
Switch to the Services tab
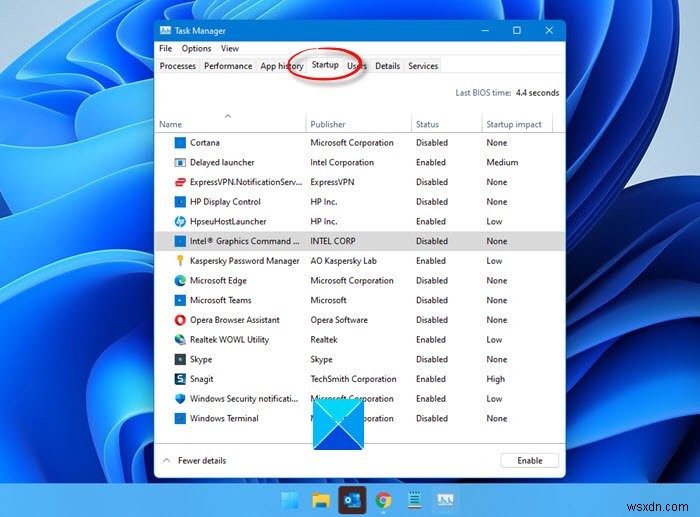coord(423,66)
